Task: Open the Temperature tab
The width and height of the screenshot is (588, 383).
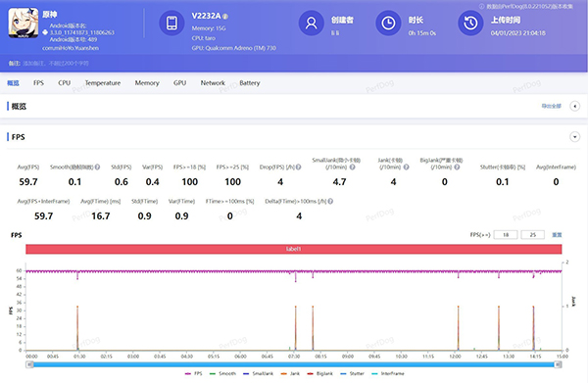Action: 103,83
